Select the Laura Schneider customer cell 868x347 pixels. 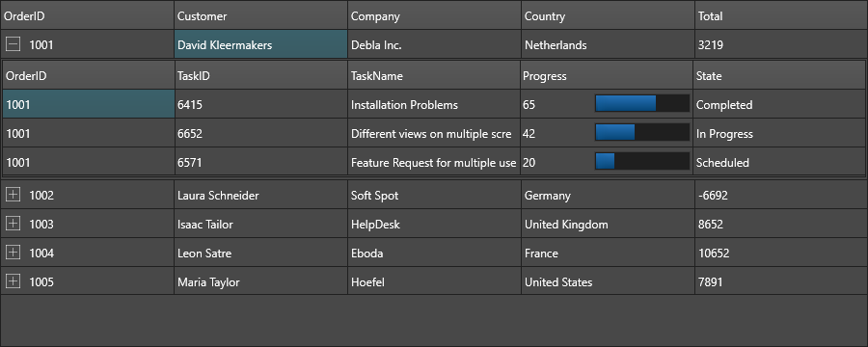260,195
